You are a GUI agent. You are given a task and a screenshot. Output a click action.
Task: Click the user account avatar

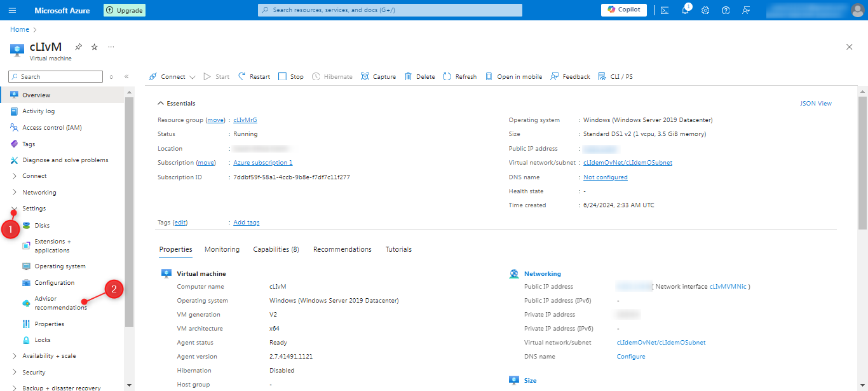pyautogui.click(x=857, y=10)
